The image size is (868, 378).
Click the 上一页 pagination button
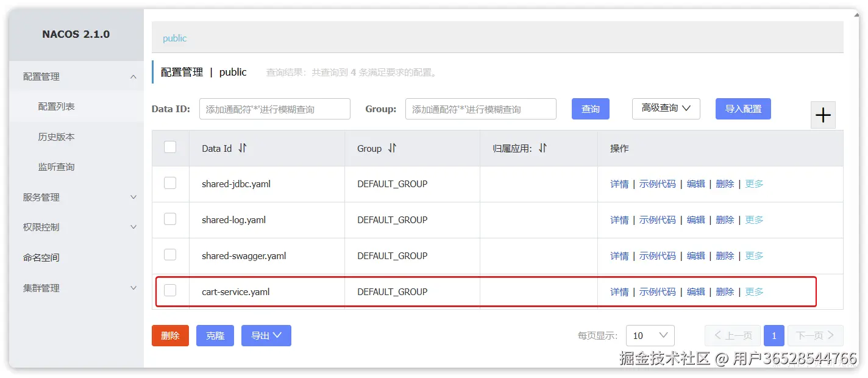[733, 335]
